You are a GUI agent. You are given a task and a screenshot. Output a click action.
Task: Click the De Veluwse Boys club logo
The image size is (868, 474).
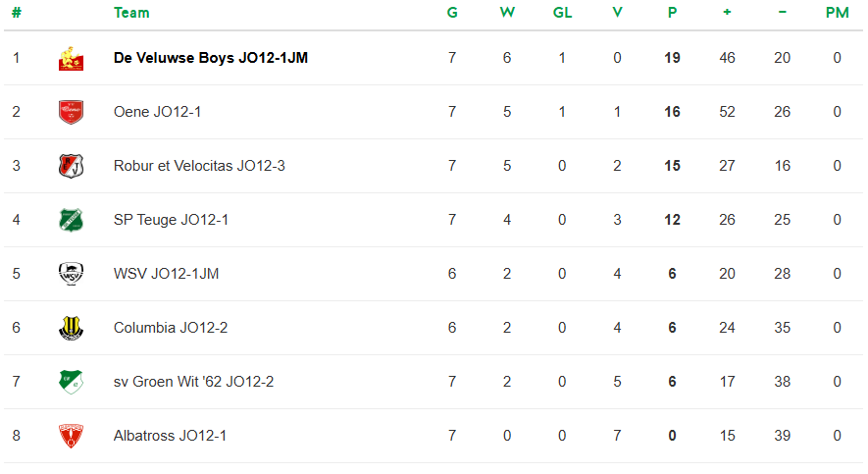71,59
